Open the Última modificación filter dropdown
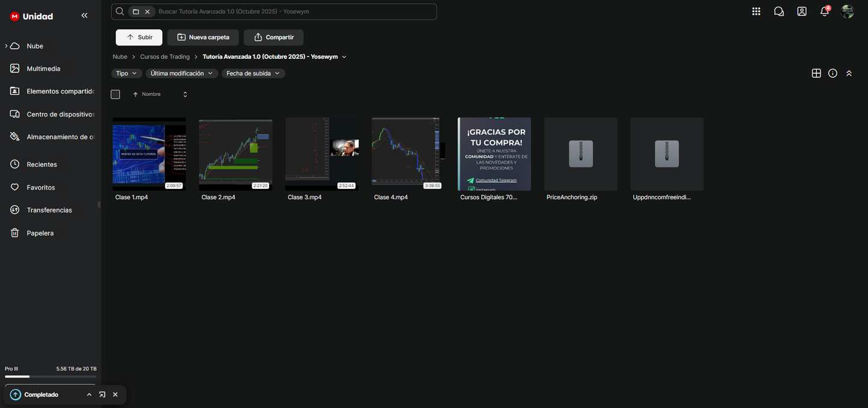This screenshot has height=408, width=868. click(x=181, y=73)
